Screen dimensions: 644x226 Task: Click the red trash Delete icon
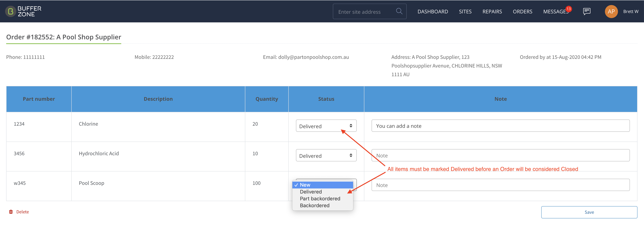tap(11, 212)
